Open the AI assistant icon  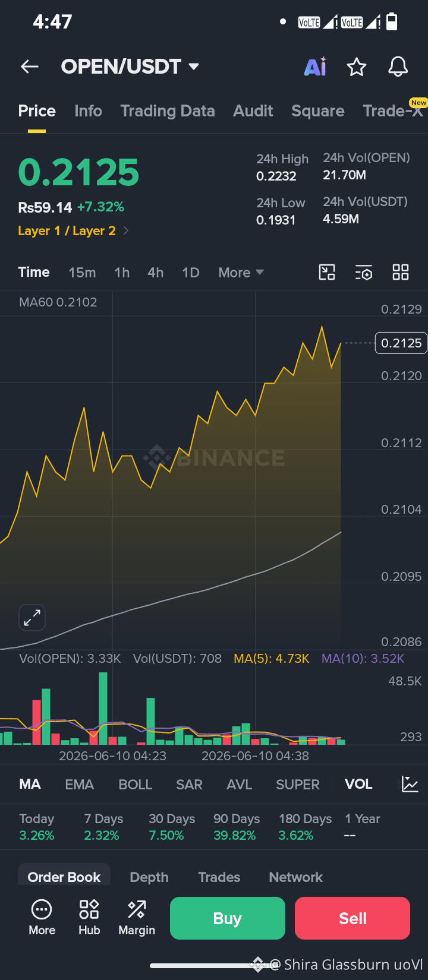point(315,67)
